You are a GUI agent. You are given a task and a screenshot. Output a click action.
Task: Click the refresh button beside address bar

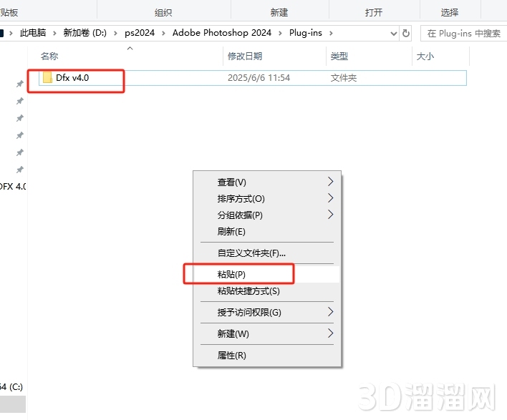[x=406, y=34]
